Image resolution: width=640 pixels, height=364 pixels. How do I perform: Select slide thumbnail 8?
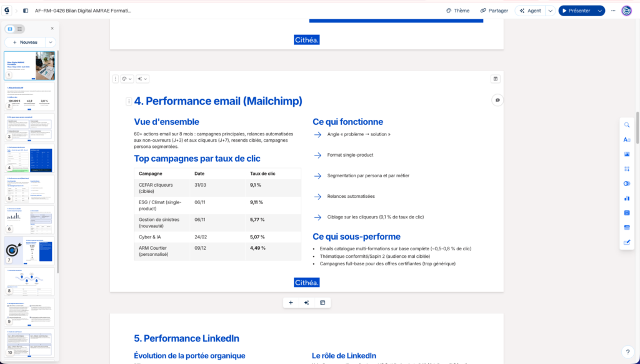pyautogui.click(x=29, y=281)
